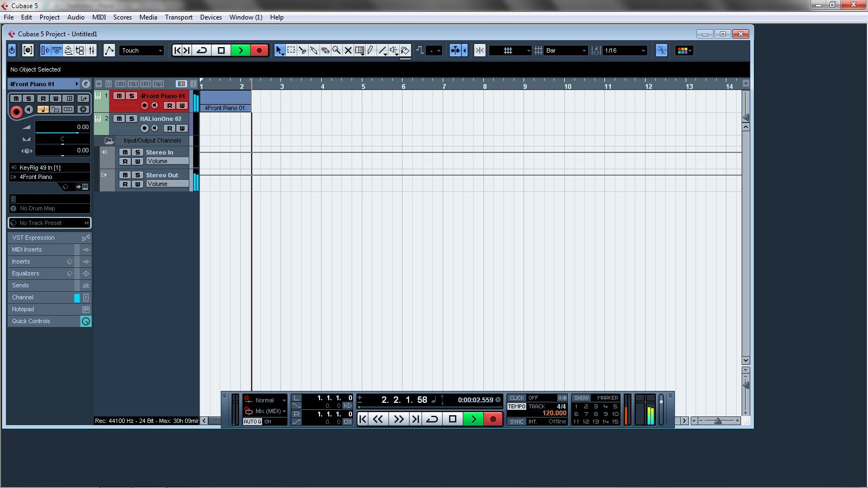This screenshot has height=488, width=868.
Task: Select the Draw pencil tool
Action: pos(371,50)
